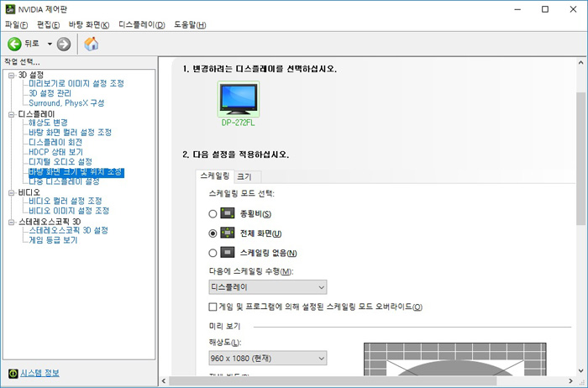Open the Back history dropdown arrow
The height and width of the screenshot is (388, 588).
click(50, 44)
